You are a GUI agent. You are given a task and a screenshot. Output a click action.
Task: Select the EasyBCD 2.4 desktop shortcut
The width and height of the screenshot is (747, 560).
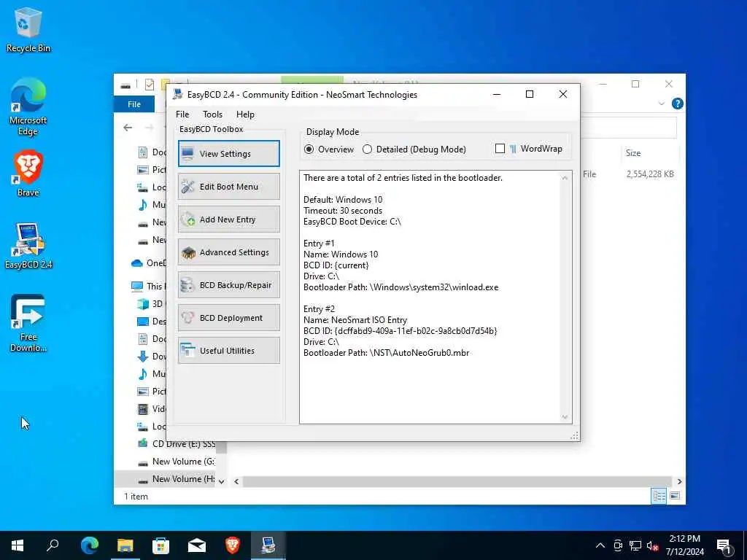click(28, 246)
